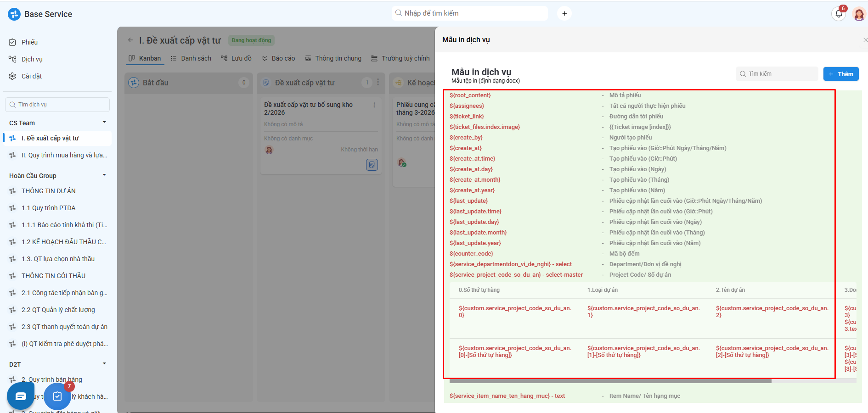868x413 pixels.
Task: Click the workflow icon of 1.1 Quy trình PTDA
Action: tap(12, 208)
